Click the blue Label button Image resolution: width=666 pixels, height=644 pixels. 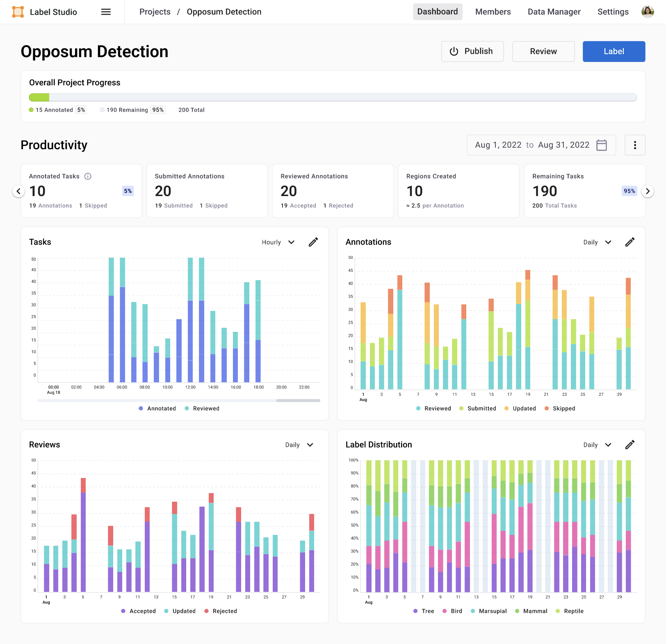pos(614,52)
